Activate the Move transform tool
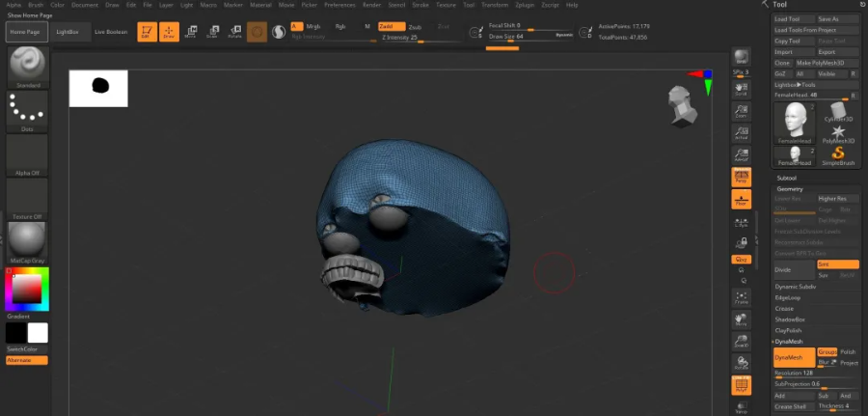 pyautogui.click(x=190, y=32)
